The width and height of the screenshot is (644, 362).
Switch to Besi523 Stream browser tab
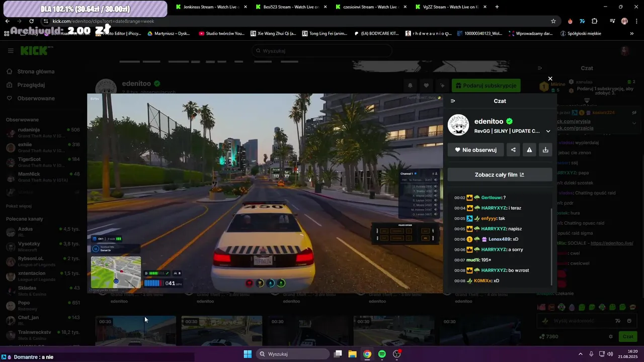(x=291, y=7)
